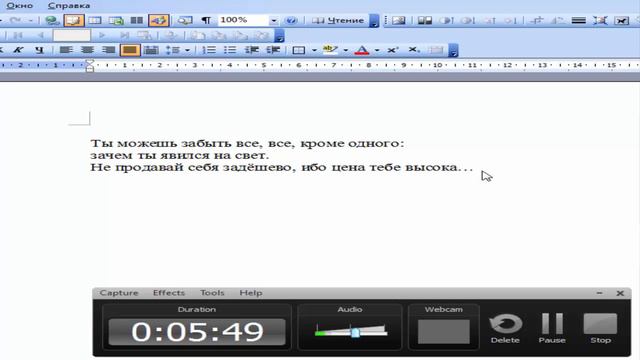Click the empty field in second toolbar
Viewport: 640px width, 360px height.
click(71, 36)
